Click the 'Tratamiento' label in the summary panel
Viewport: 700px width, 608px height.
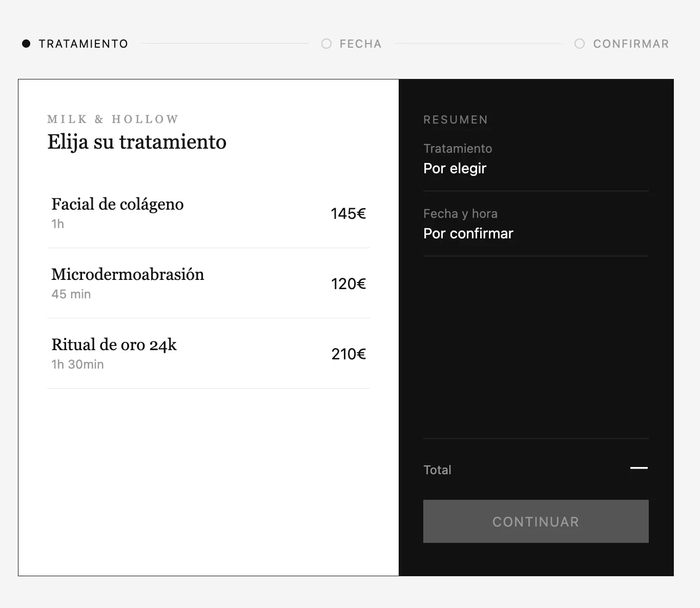pyautogui.click(x=458, y=149)
